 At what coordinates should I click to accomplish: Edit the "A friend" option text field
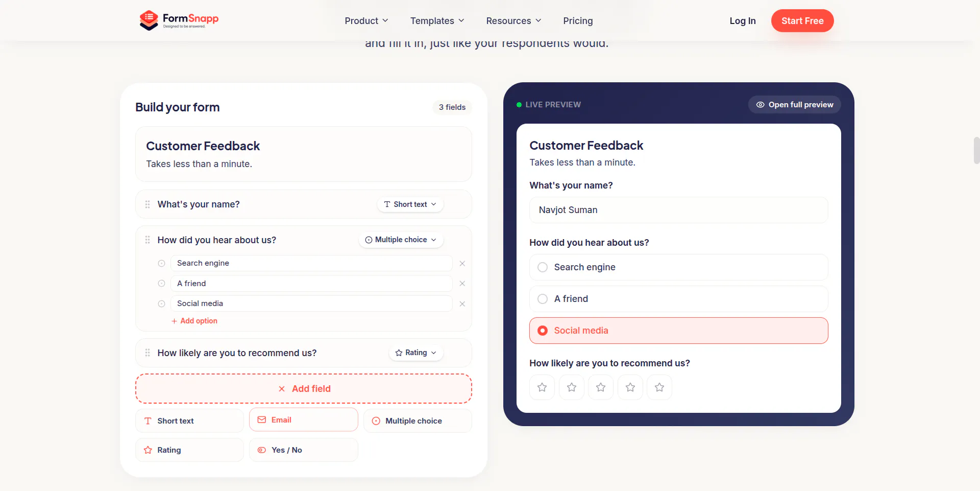(x=311, y=284)
